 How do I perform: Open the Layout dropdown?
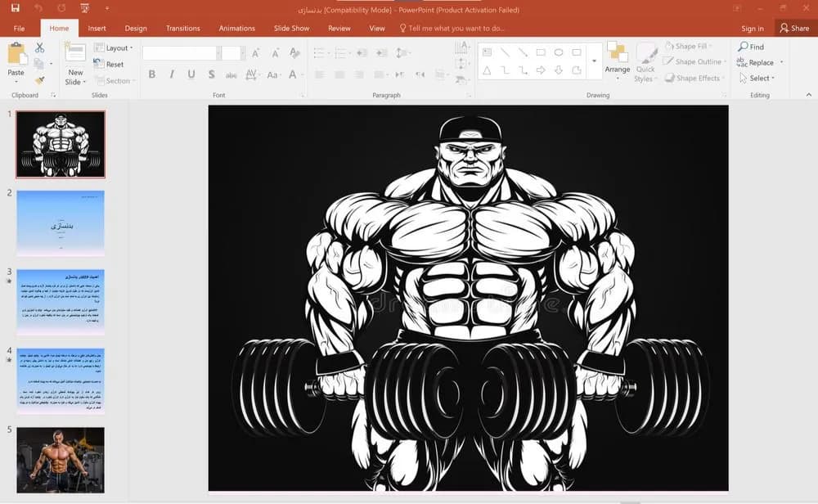pyautogui.click(x=114, y=47)
